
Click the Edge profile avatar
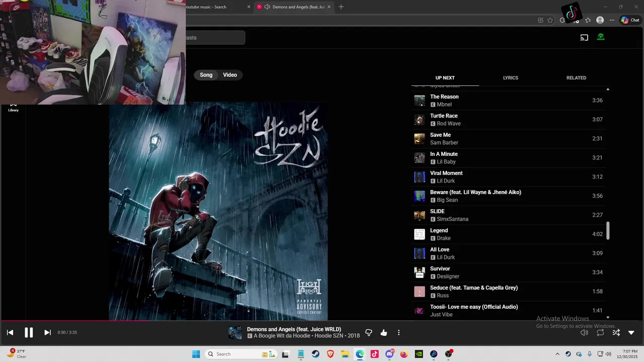(600, 20)
